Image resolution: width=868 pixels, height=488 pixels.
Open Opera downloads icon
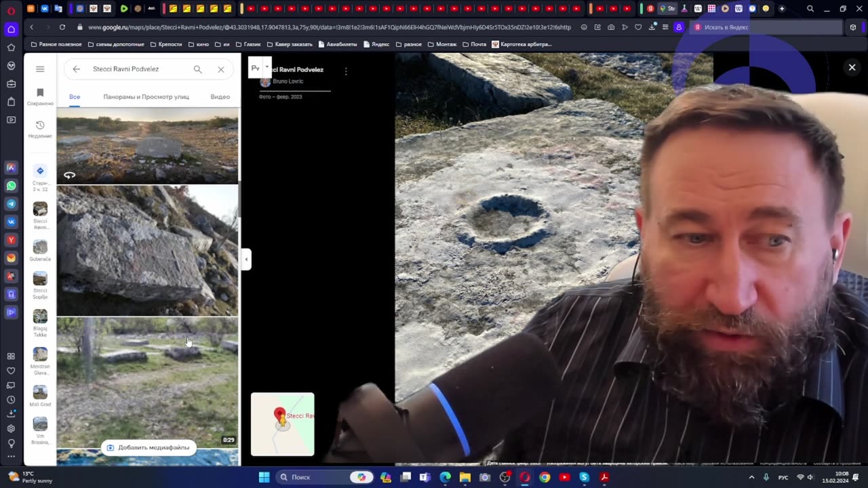point(652,27)
